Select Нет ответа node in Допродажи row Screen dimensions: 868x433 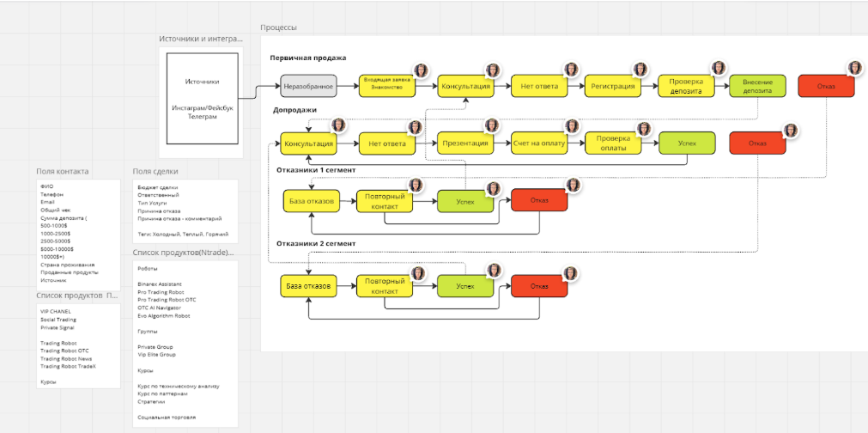387,143
